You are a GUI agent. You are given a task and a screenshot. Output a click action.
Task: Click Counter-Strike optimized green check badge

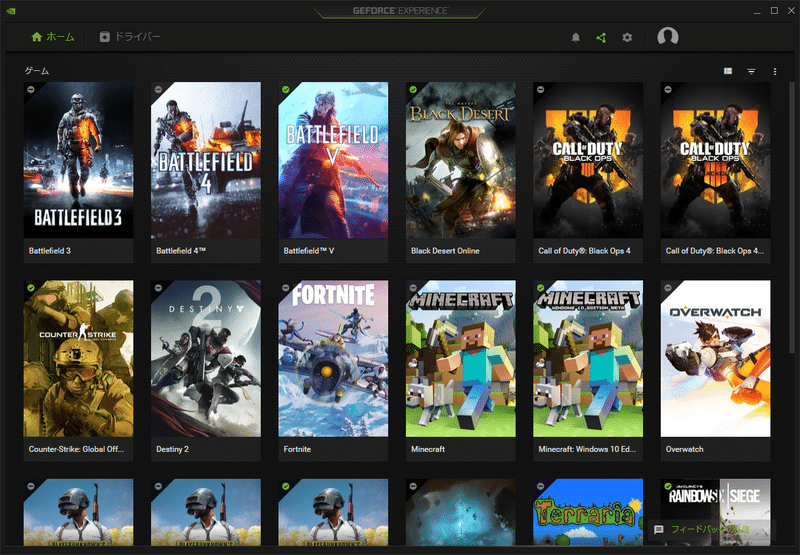[x=31, y=288]
